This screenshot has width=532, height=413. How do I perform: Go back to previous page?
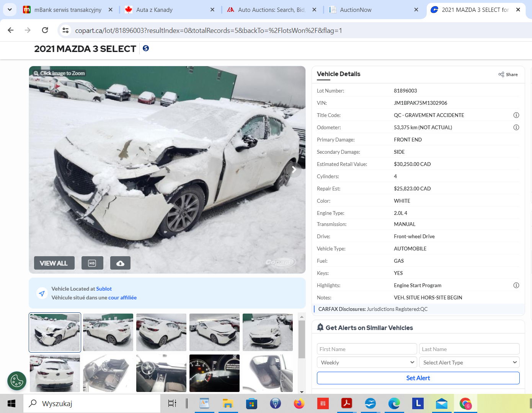pyautogui.click(x=11, y=30)
